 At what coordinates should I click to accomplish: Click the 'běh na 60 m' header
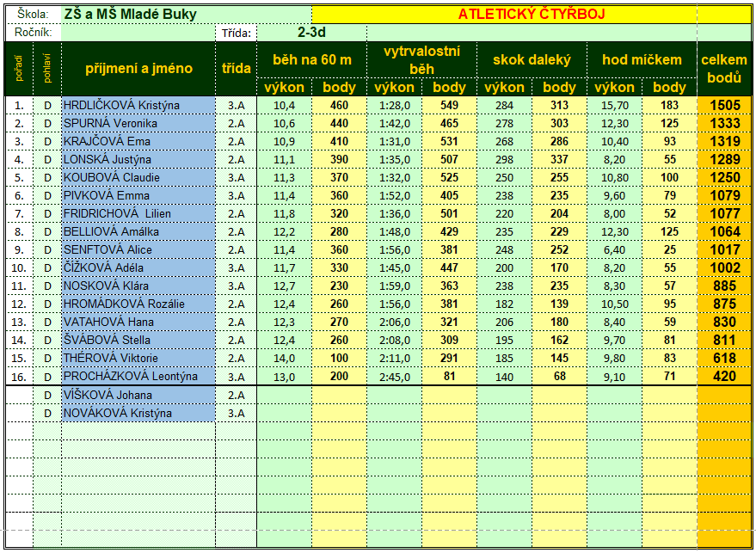(312, 60)
